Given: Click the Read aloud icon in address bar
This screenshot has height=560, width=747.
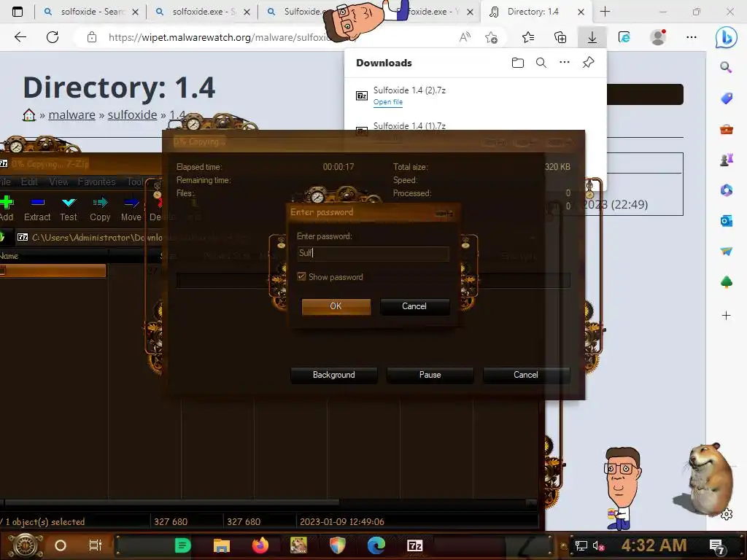Looking at the screenshot, I should pyautogui.click(x=465, y=37).
